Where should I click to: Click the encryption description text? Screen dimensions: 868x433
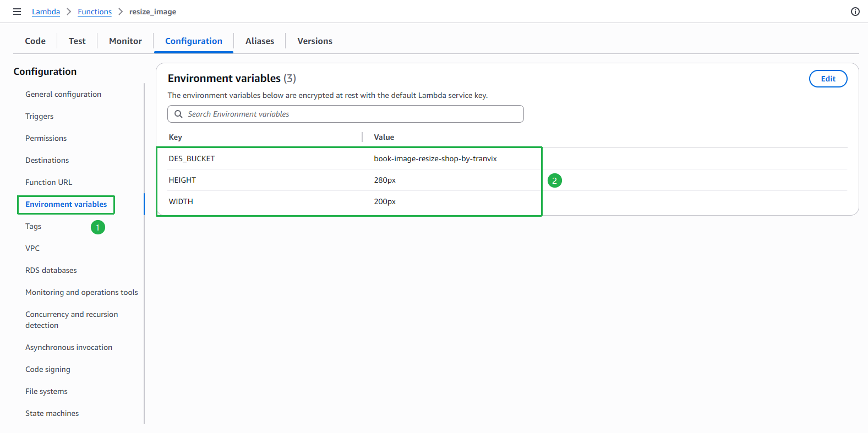click(x=327, y=95)
